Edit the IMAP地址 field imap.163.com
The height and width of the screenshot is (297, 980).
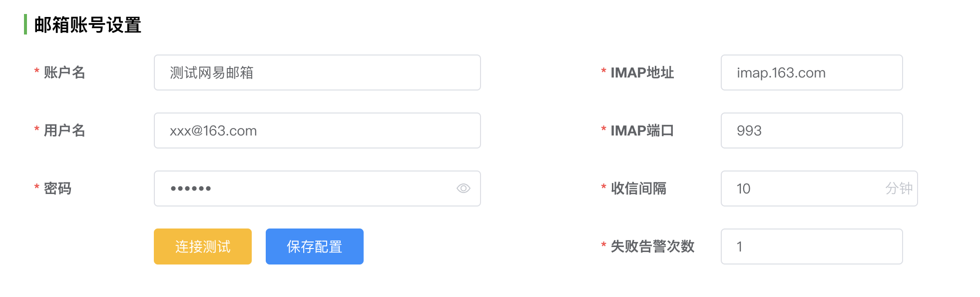(812, 72)
